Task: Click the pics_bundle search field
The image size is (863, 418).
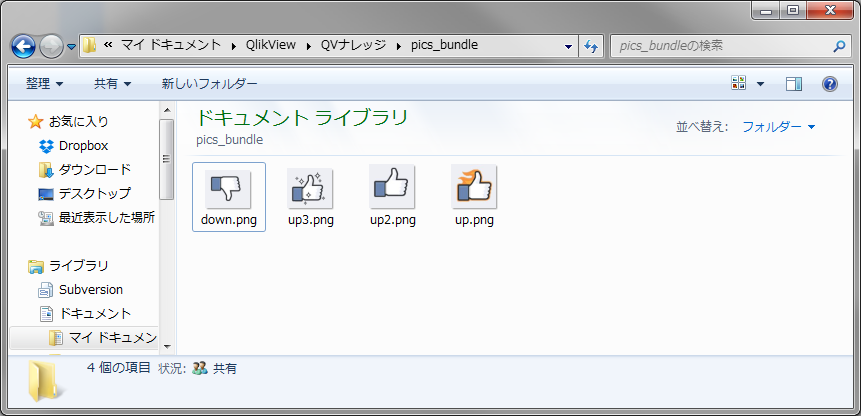Action: coord(720,46)
